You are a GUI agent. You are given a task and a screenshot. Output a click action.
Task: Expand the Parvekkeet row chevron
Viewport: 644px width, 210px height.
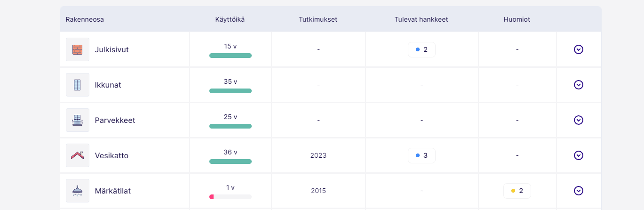(x=579, y=120)
